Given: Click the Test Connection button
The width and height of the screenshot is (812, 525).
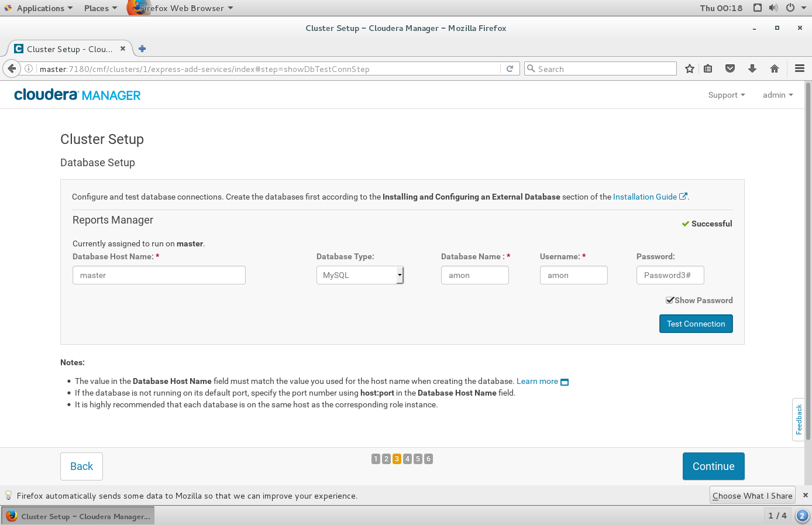Looking at the screenshot, I should tap(696, 324).
